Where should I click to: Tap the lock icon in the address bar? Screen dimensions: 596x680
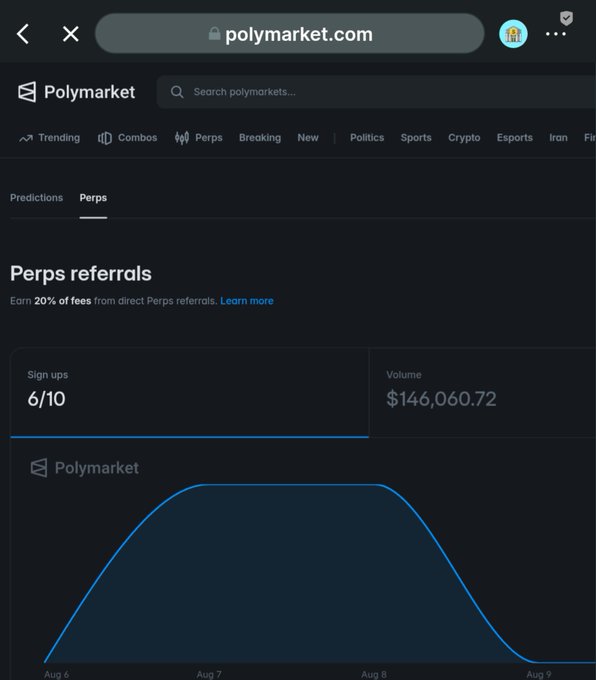point(214,33)
